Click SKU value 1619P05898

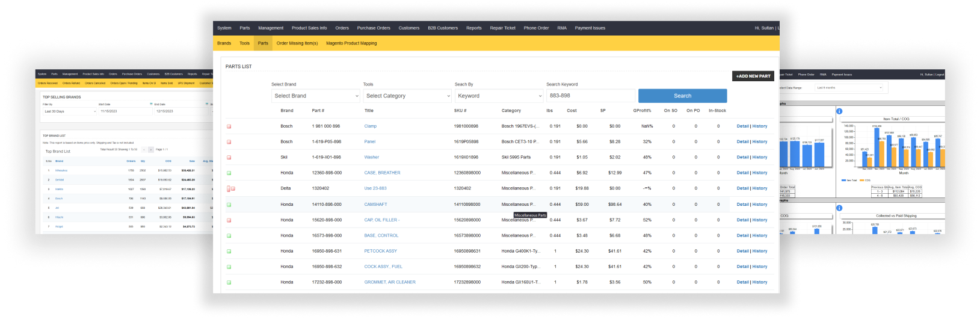point(466,142)
